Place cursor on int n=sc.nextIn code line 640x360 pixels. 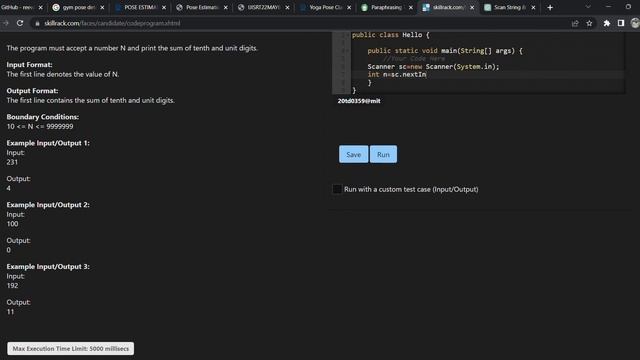397,74
